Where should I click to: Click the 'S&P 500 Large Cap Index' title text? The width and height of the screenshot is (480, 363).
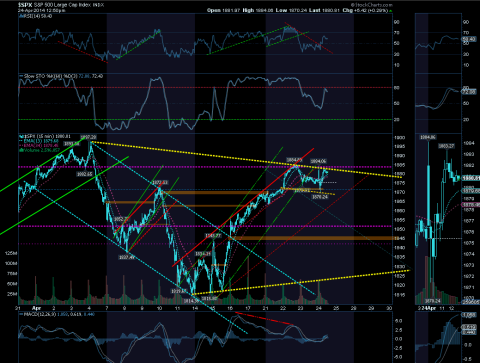62,5
